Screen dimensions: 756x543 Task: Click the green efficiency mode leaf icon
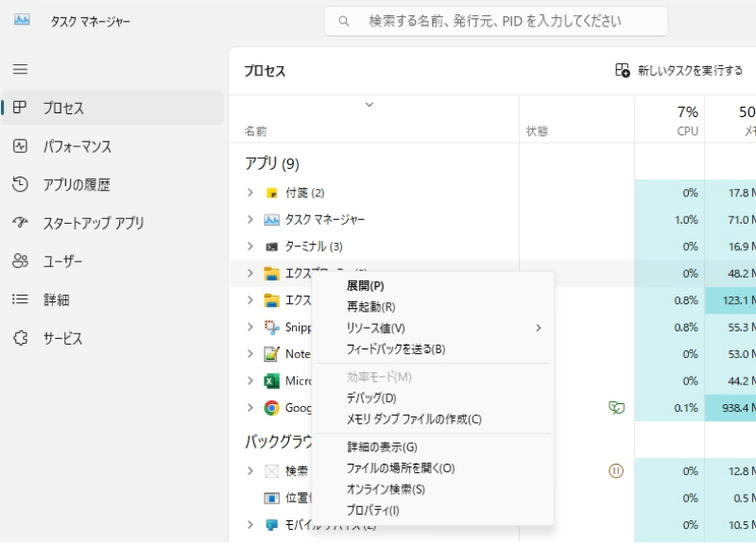click(x=616, y=408)
